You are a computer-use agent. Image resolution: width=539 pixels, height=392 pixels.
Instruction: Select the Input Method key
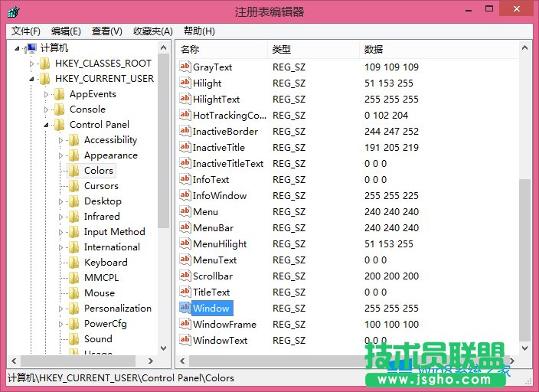pyautogui.click(x=115, y=232)
